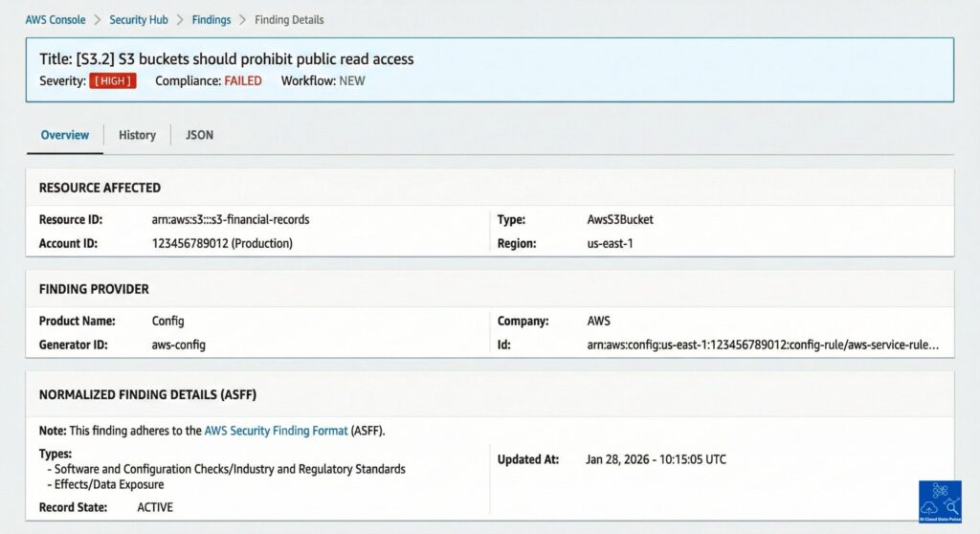Select resource ARN s3-financial-records
Screen dimensions: 980x534
[231, 219]
